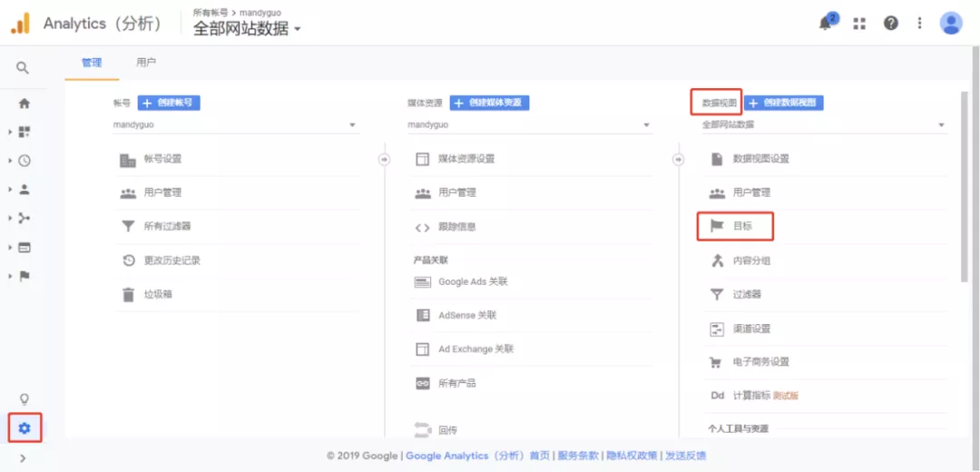The height and width of the screenshot is (472, 980).
Task: Click the user account avatar
Action: click(x=950, y=24)
